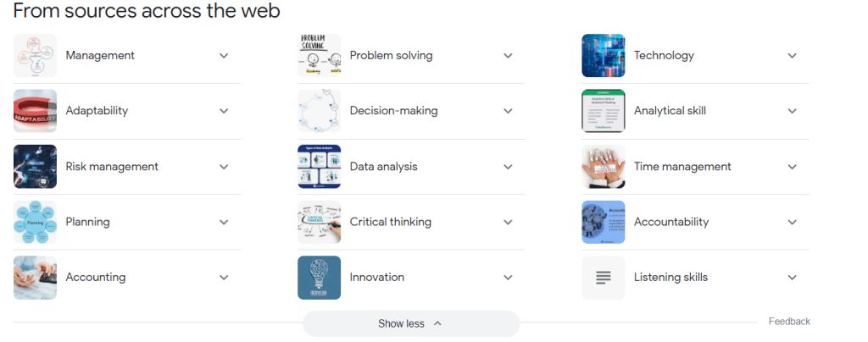The height and width of the screenshot is (342, 868).
Task: Choose the Accounting topic label
Action: coord(95,278)
